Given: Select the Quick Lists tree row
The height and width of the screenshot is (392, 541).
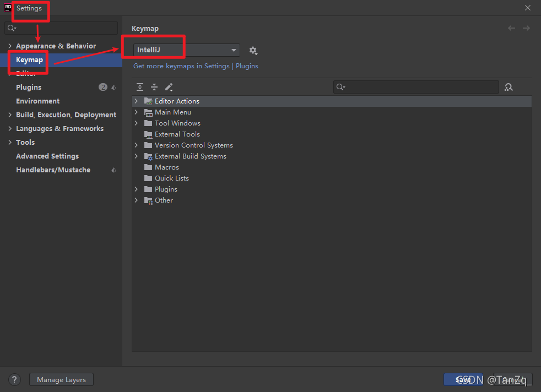Looking at the screenshot, I should click(x=332, y=178).
